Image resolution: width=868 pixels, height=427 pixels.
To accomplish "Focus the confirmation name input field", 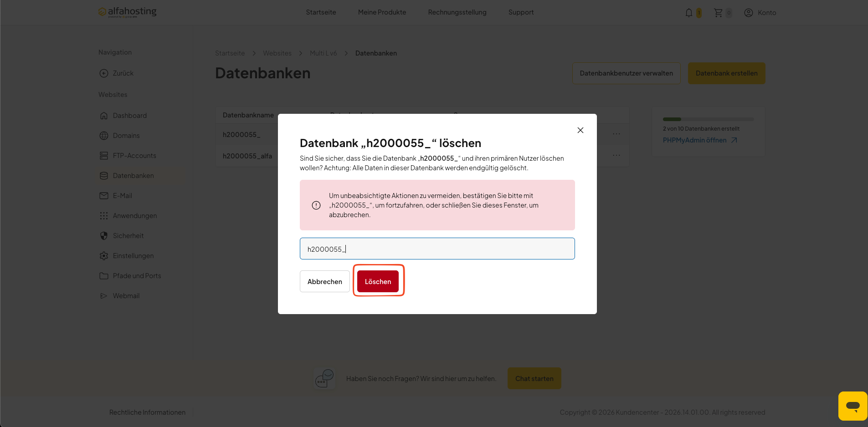I will click(x=437, y=249).
